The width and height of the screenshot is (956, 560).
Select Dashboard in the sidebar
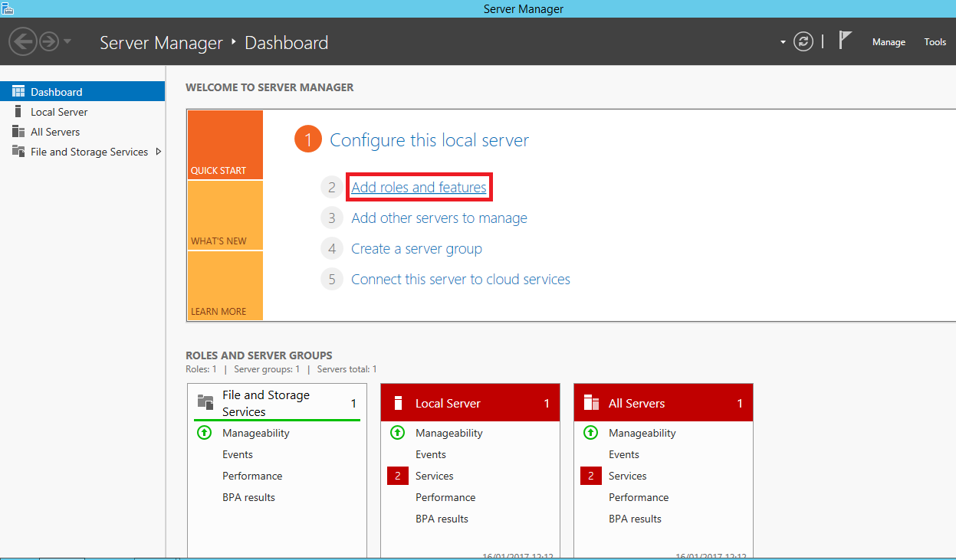pos(82,91)
